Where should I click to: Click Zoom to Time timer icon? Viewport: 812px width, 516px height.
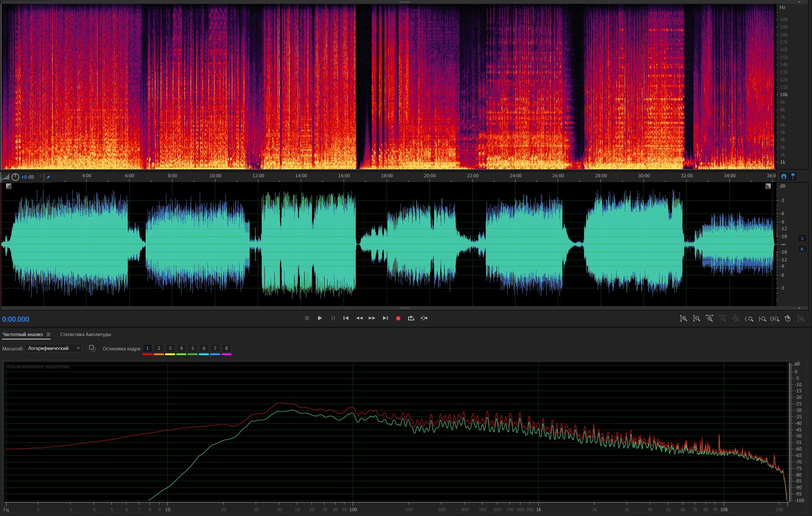(x=788, y=319)
